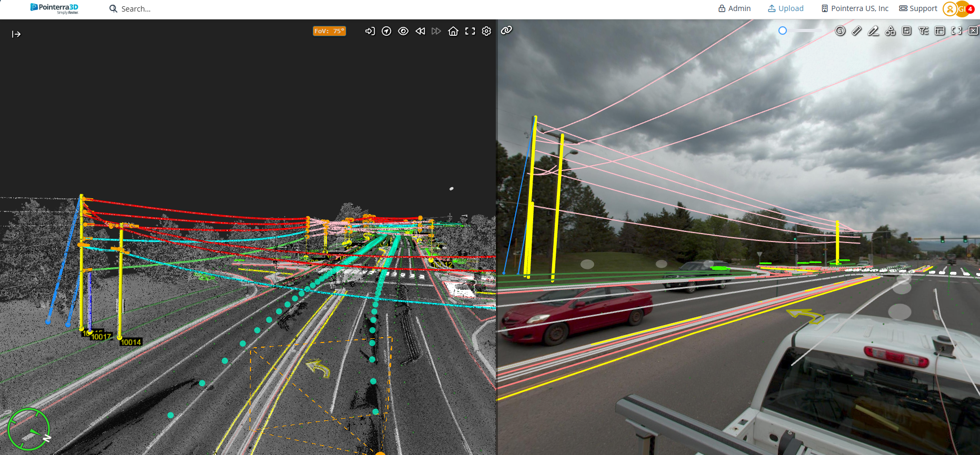This screenshot has height=455, width=980.
Task: Toggle the linked views chain icon
Action: pos(506,31)
